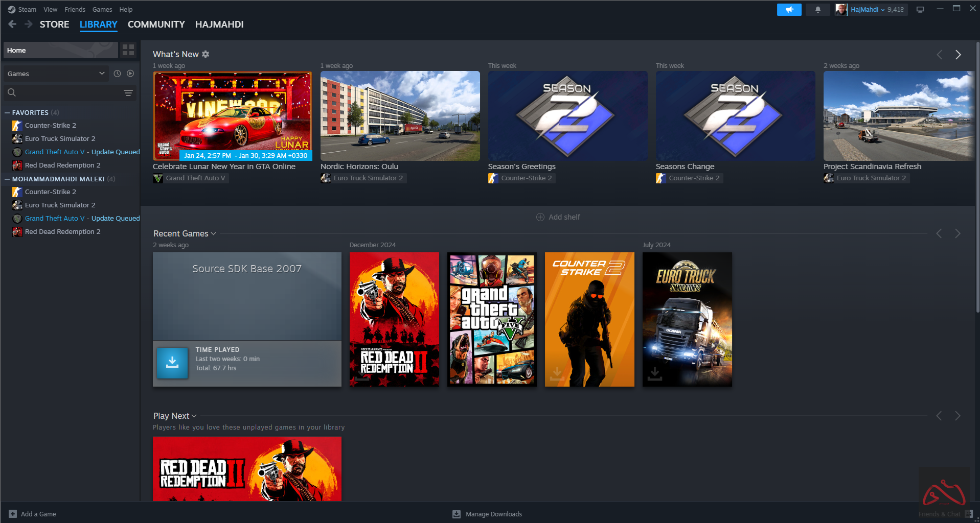
Task: Go back with the navigation arrow
Action: pos(13,24)
